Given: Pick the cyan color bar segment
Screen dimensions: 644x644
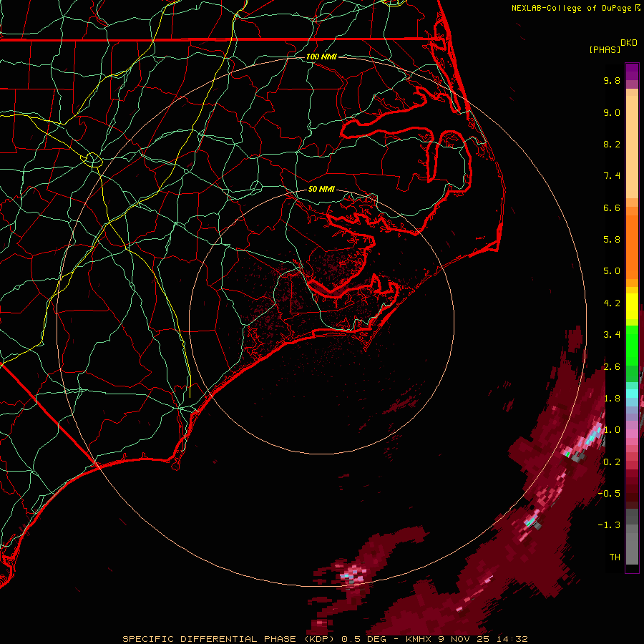Looking at the screenshot, I should point(632,394).
